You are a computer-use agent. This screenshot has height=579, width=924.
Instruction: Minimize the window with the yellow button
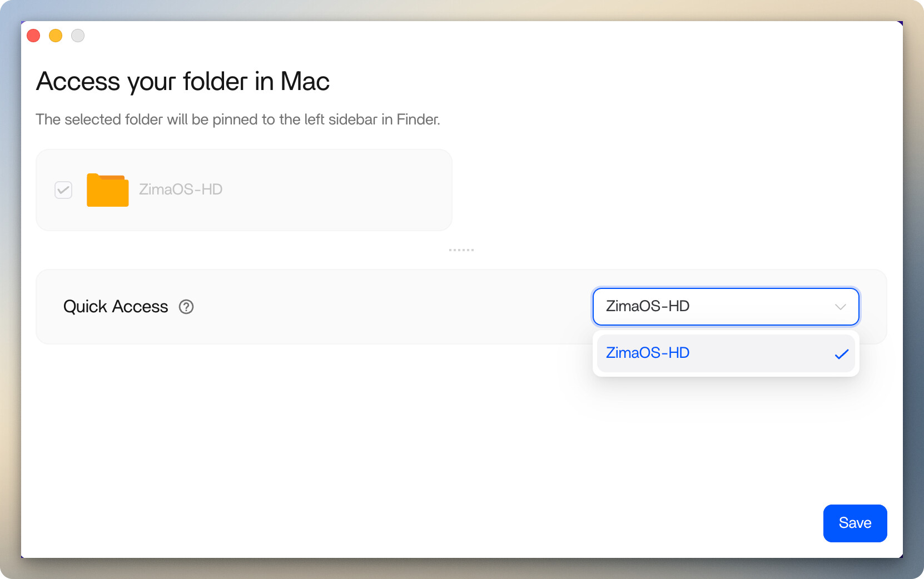[x=56, y=36]
